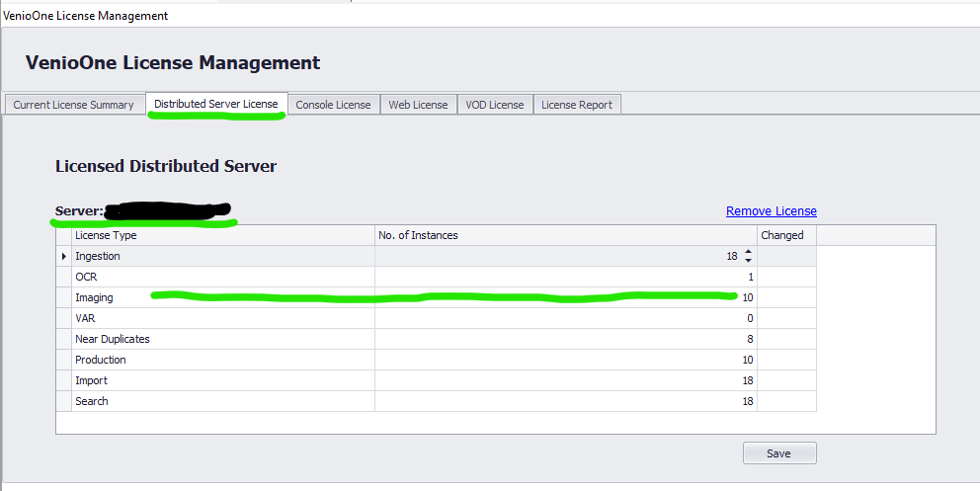Click the Changed cell in Imaging row
The width and height of the screenshot is (980, 491).
tap(787, 297)
